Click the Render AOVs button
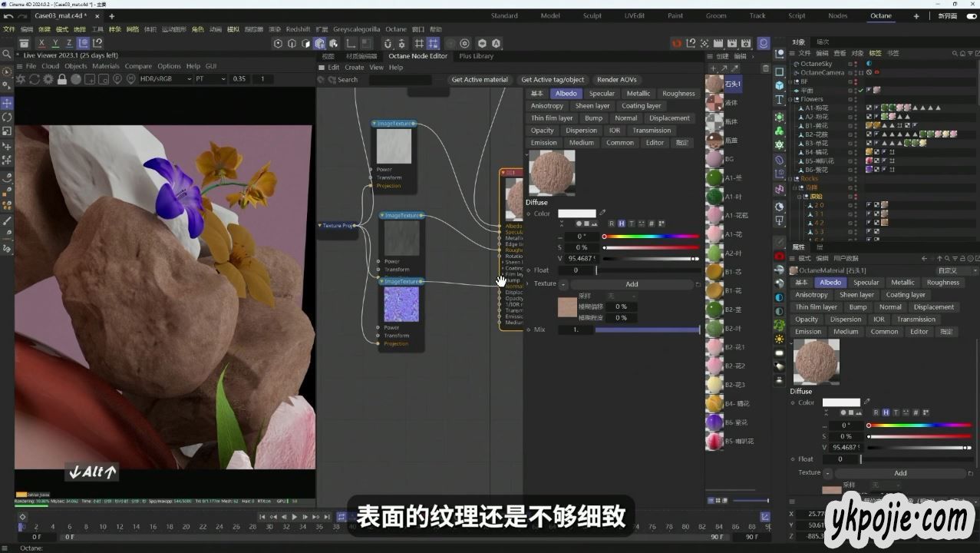The width and height of the screenshot is (980, 553). (x=617, y=80)
